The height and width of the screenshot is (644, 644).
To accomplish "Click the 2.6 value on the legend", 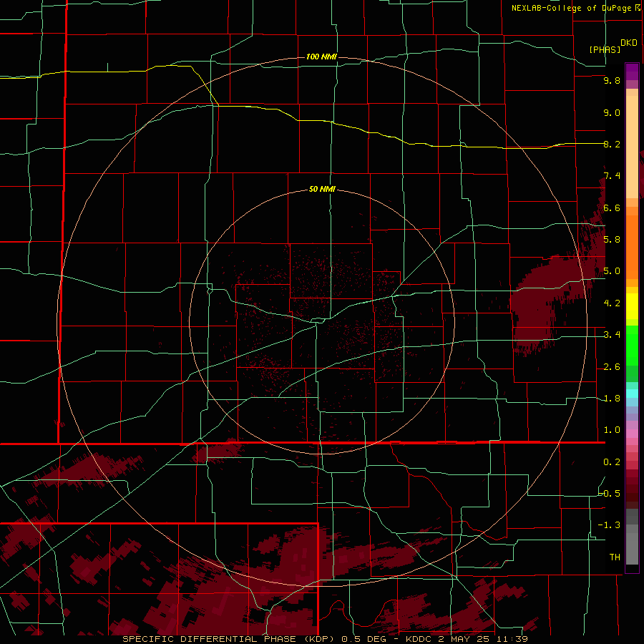I will pos(612,367).
